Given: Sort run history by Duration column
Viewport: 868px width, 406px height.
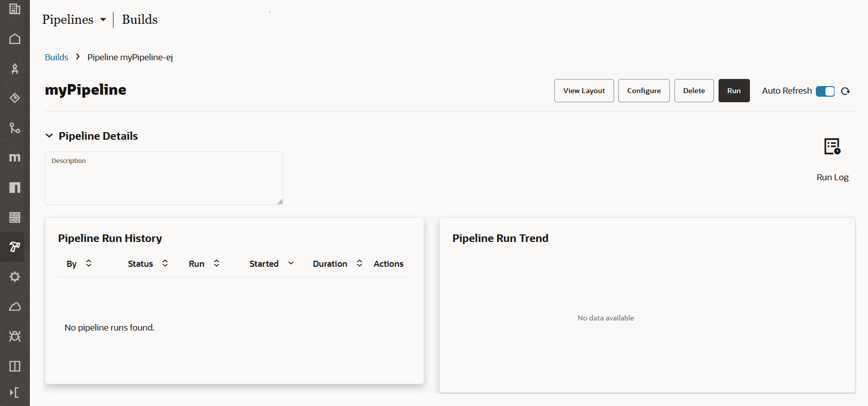Looking at the screenshot, I should (359, 263).
